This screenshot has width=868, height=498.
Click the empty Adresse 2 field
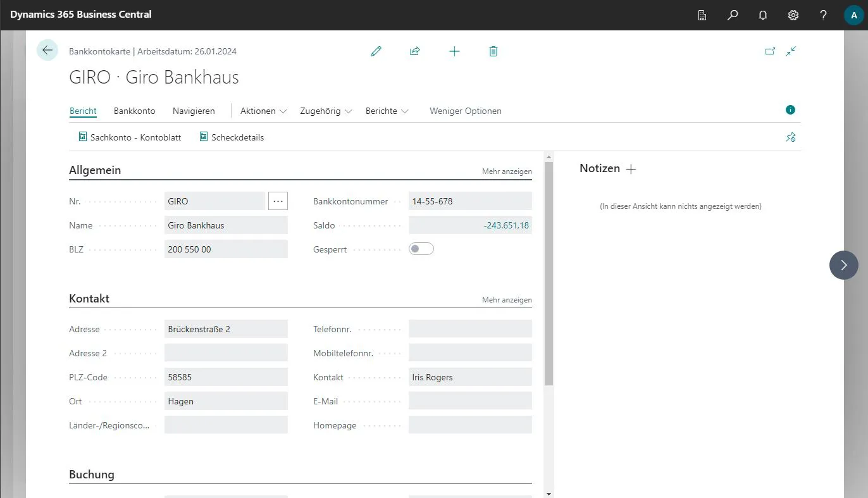click(x=226, y=353)
